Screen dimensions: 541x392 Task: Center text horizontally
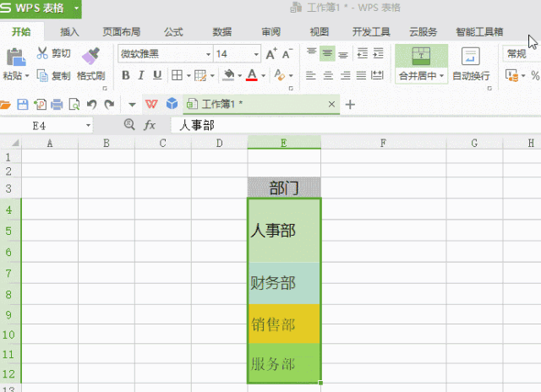328,75
